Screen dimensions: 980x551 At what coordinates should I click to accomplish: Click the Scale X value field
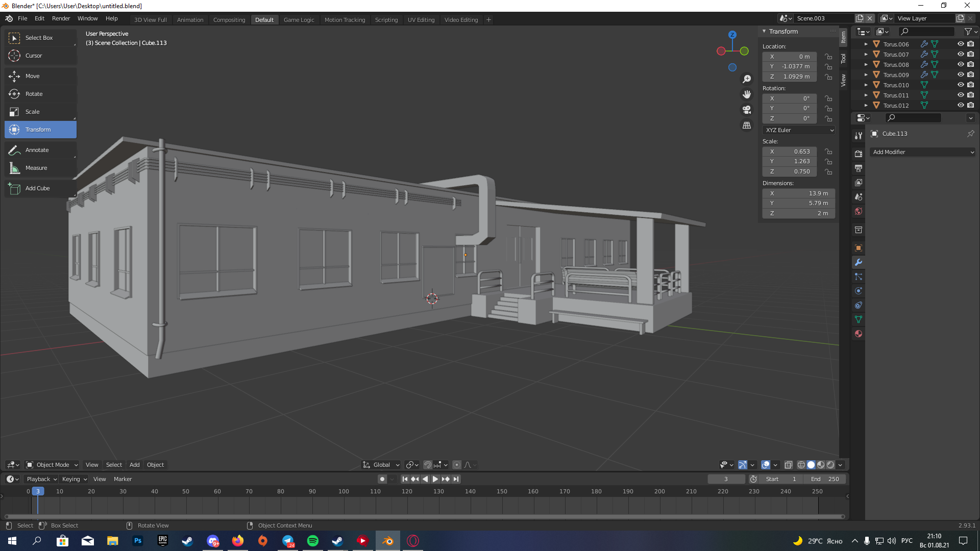coord(790,152)
